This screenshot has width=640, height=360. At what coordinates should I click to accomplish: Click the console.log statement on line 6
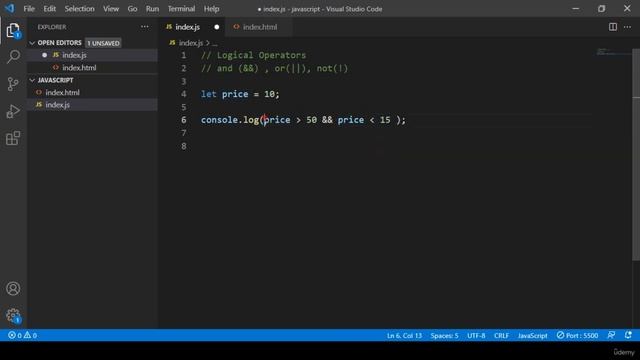pos(303,120)
